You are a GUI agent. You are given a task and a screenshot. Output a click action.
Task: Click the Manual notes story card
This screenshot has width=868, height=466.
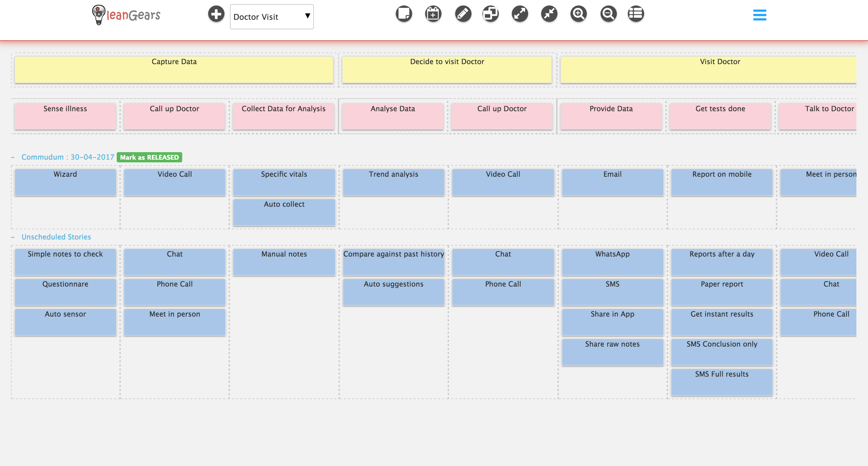[x=284, y=262]
